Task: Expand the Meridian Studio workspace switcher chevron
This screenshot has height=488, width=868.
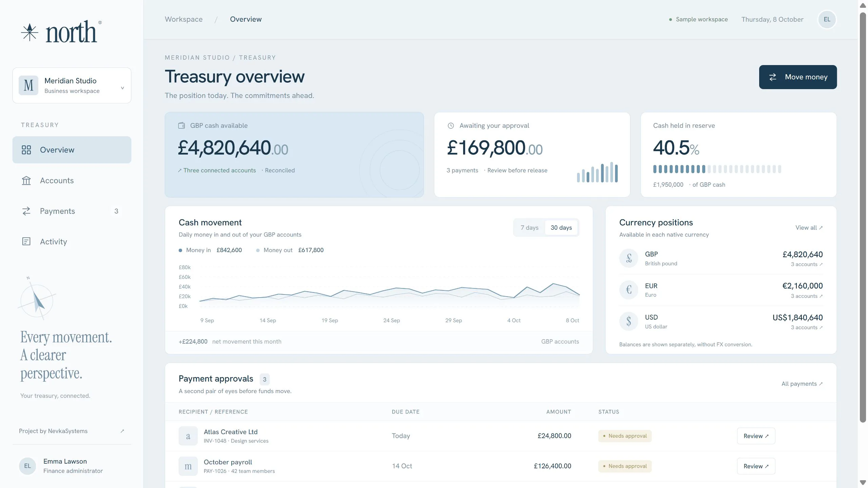Action: click(122, 88)
